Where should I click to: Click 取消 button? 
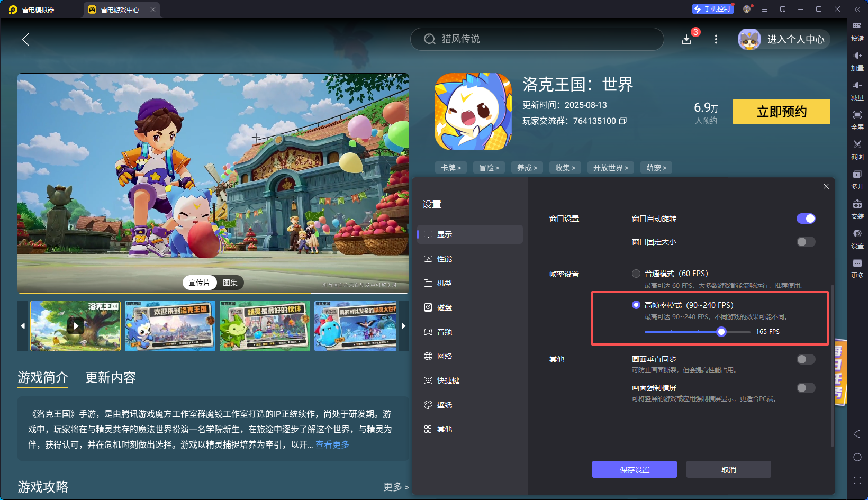pyautogui.click(x=729, y=469)
